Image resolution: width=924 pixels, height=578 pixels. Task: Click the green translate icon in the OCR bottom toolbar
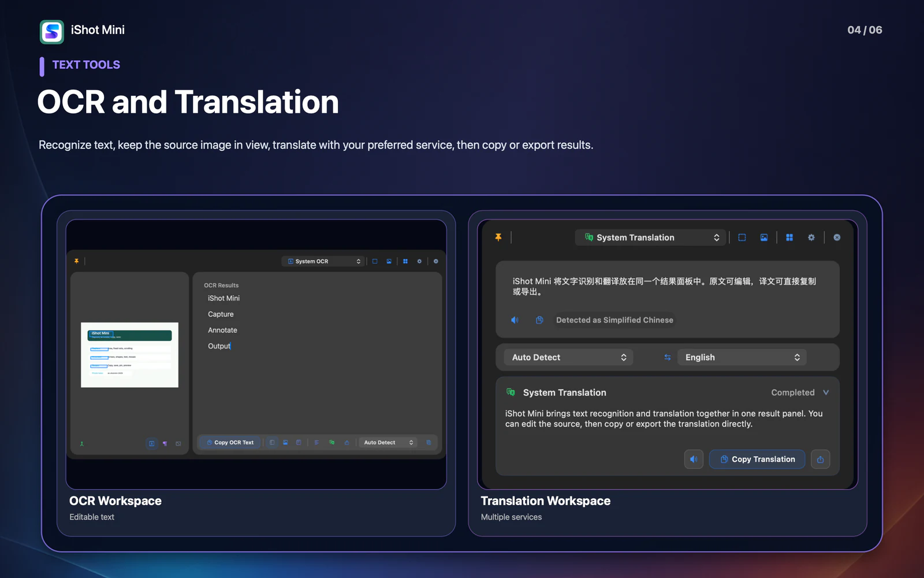click(331, 442)
